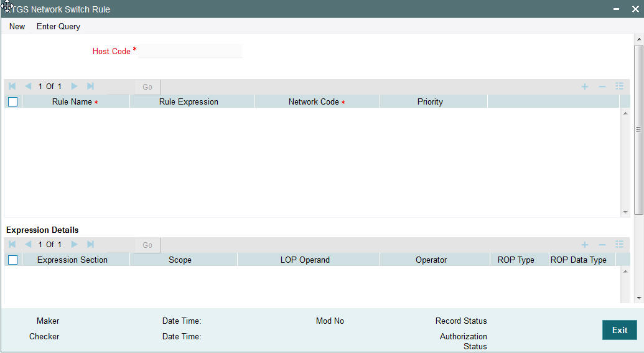Screen dimensions: 644x353
Task: Click the Authorization Status label
Action: pyautogui.click(x=464, y=342)
